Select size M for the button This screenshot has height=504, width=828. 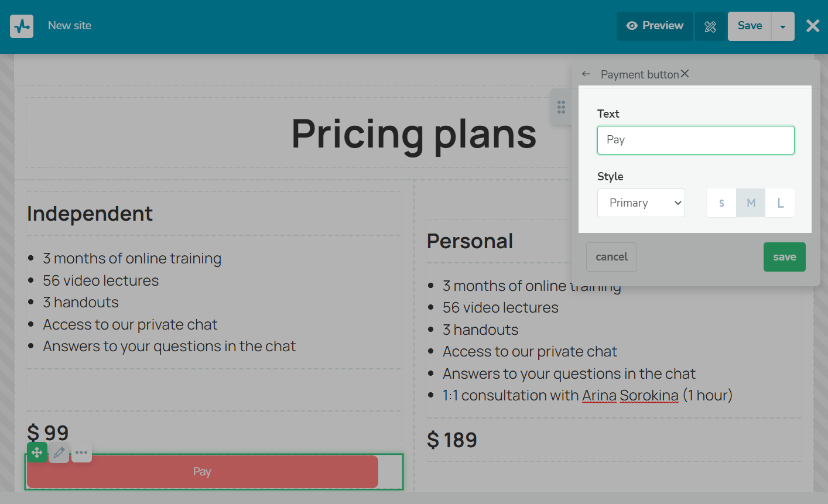coord(751,203)
